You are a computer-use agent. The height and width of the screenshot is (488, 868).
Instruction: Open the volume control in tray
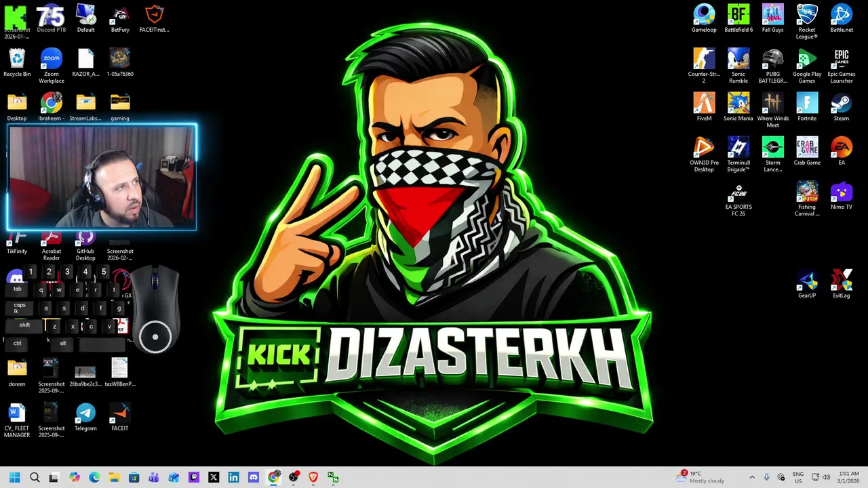click(826, 477)
